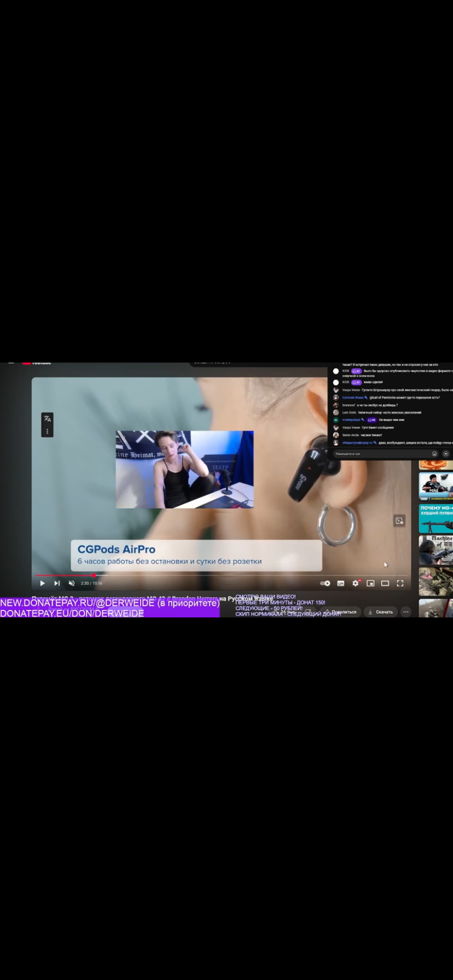Toggle the autoplay switch
Image resolution: width=453 pixels, height=980 pixels.
point(325,583)
